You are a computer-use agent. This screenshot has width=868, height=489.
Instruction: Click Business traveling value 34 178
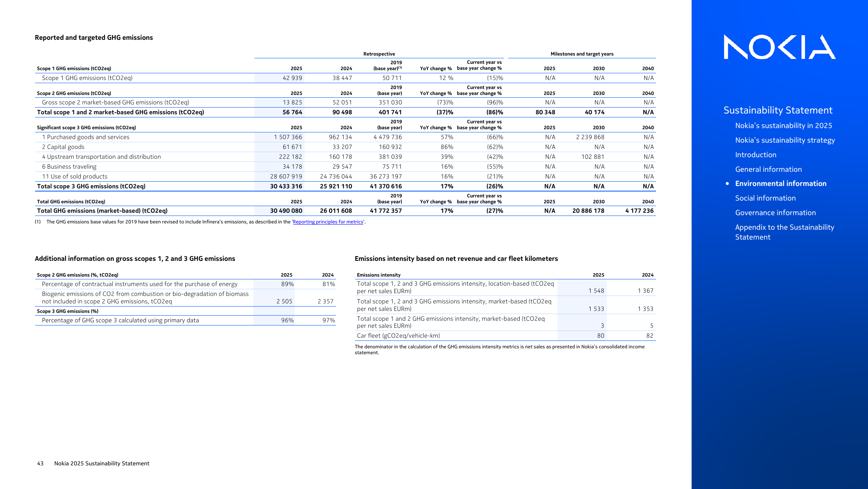(292, 167)
